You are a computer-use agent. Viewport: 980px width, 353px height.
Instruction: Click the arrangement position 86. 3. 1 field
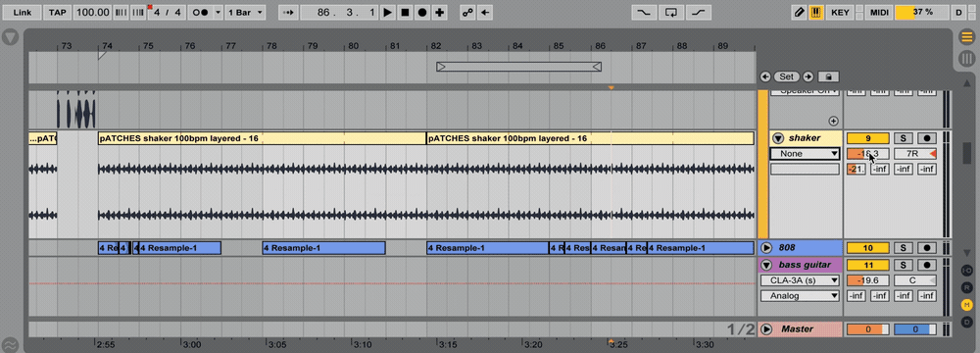(x=339, y=12)
